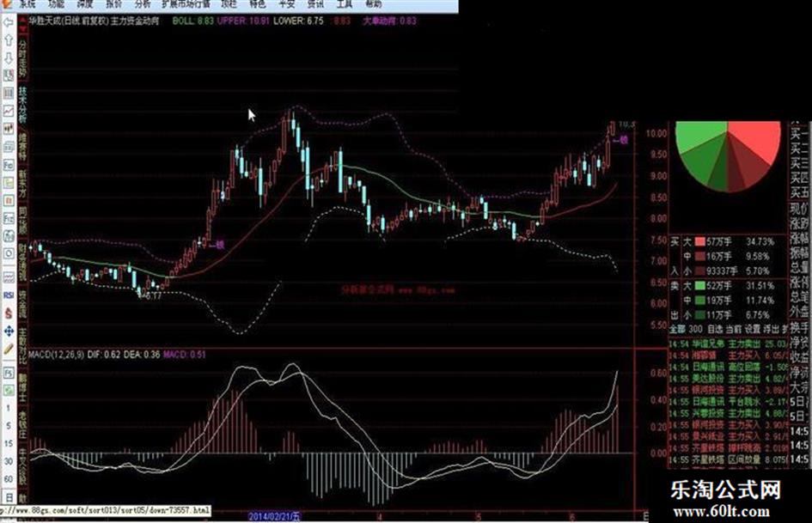This screenshot has width=812, height=523.
Task: Open the 工具 menu
Action: [x=345, y=4]
